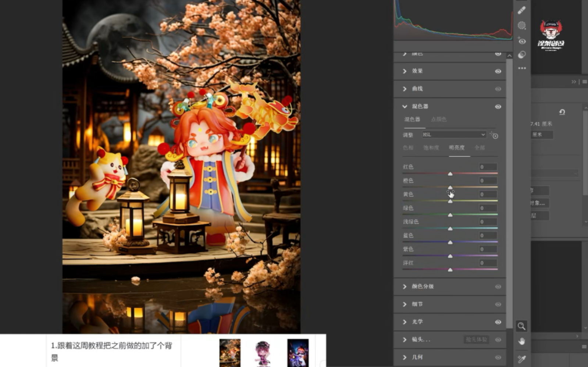
Task: Collapse panels with the double-arrow icon
Action: click(574, 82)
